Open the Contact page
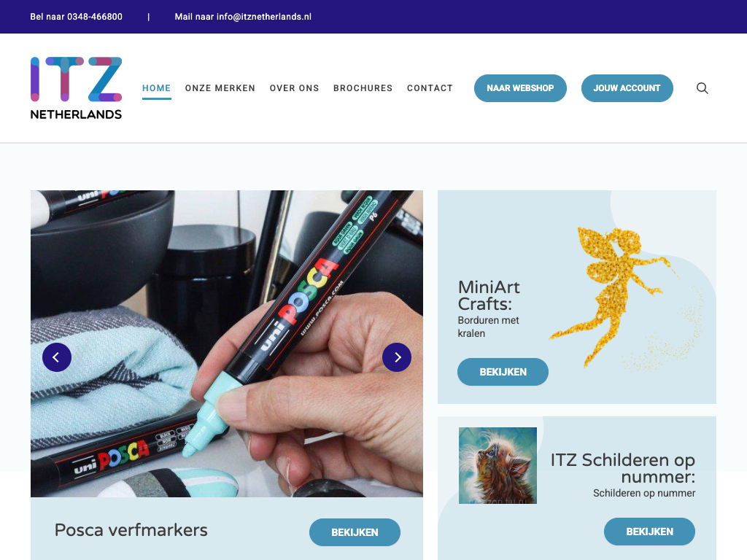 430,88
